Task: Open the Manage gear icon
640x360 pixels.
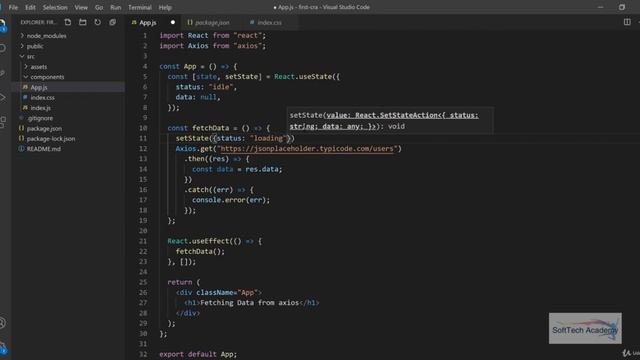Action: point(3,347)
